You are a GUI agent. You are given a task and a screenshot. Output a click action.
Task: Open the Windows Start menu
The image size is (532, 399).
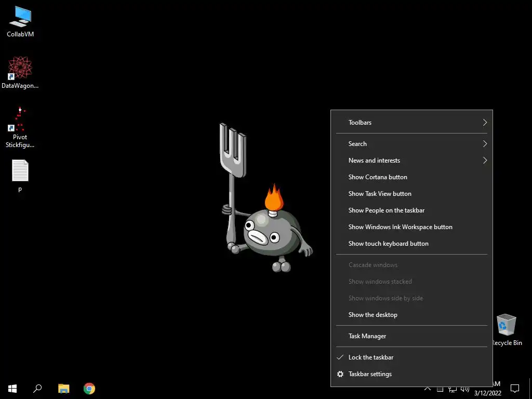(12, 389)
